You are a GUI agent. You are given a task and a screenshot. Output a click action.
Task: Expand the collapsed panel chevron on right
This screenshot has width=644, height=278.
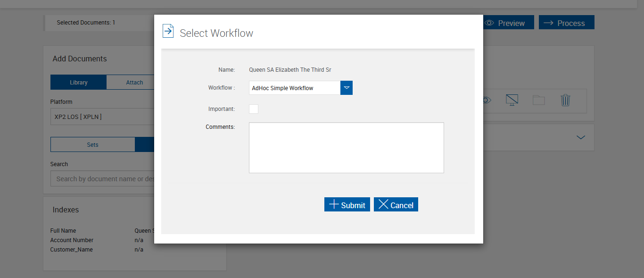pyautogui.click(x=581, y=137)
